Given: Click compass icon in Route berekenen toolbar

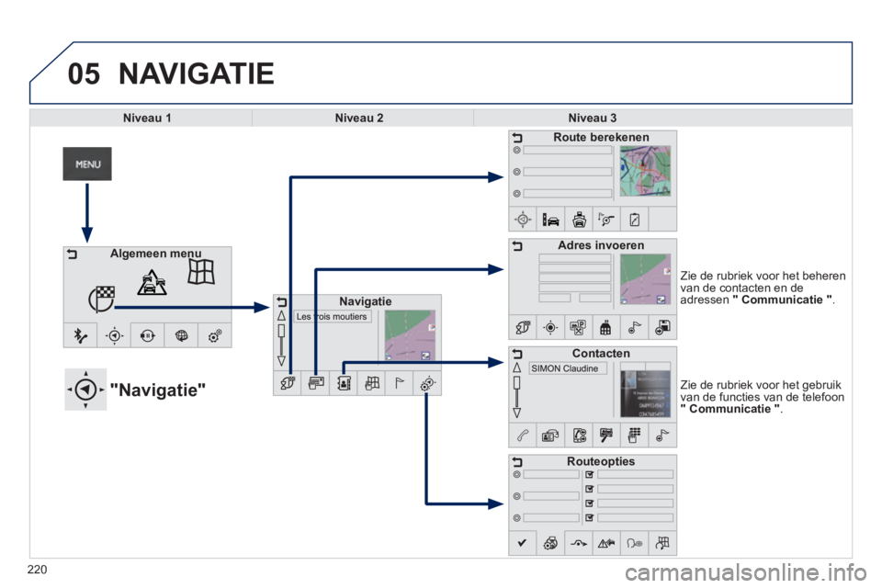Looking at the screenshot, I should pos(523,220).
